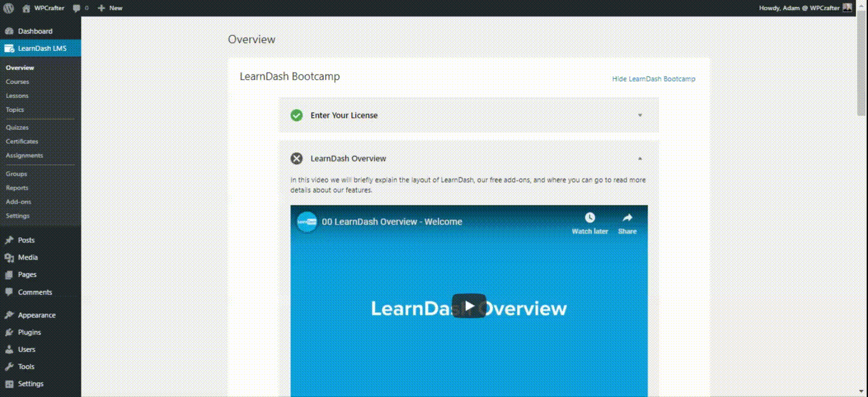Screen dimensions: 868x397
Task: Click the LearnDash channel logo in the video
Action: 307,221
